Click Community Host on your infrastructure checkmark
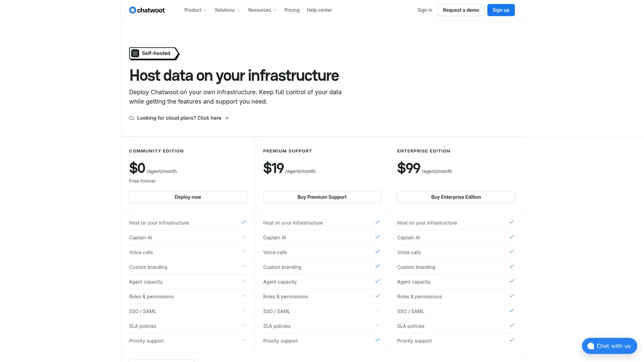 coord(244,222)
